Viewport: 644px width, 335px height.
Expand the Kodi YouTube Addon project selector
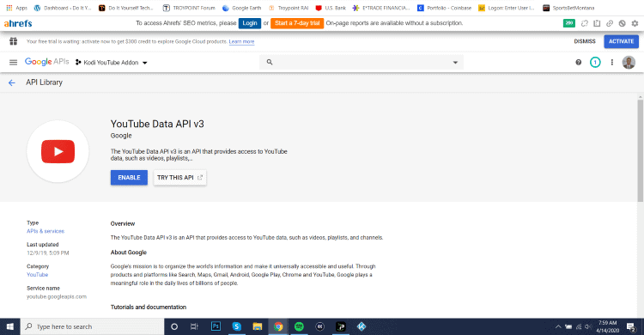(112, 63)
